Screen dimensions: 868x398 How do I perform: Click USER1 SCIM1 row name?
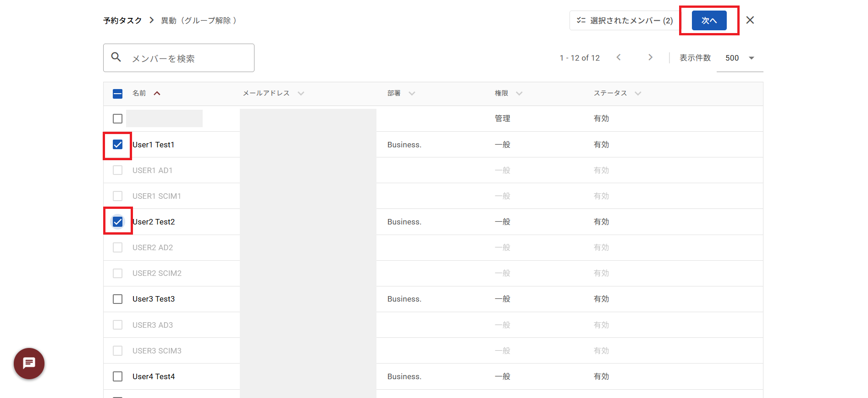[x=157, y=196]
